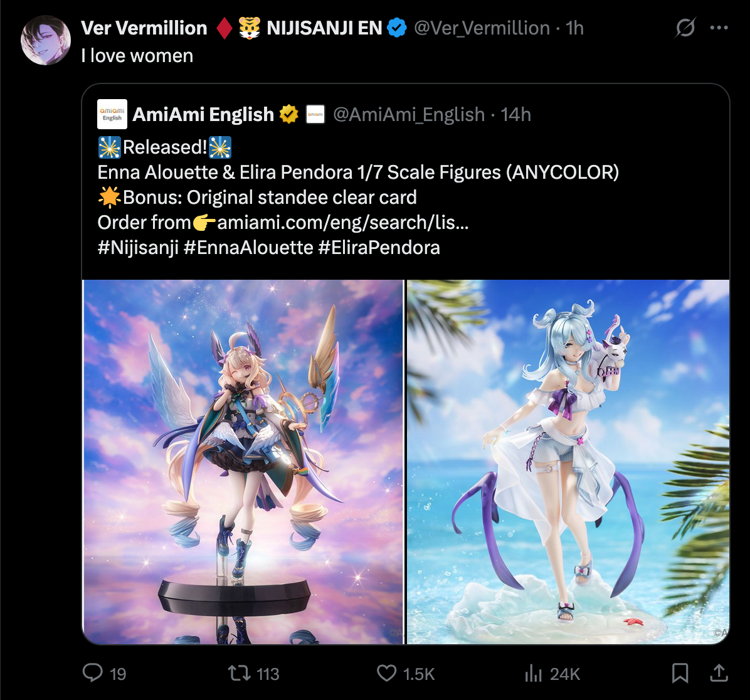Share the tweet using upload arrow icon

719,673
